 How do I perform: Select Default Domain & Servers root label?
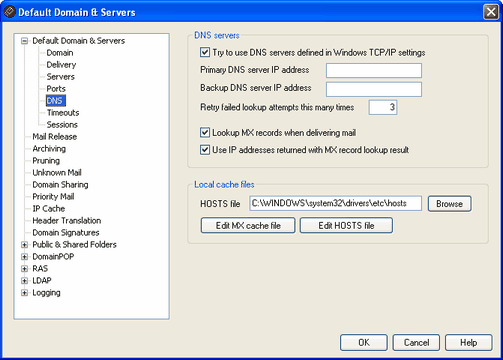click(79, 41)
